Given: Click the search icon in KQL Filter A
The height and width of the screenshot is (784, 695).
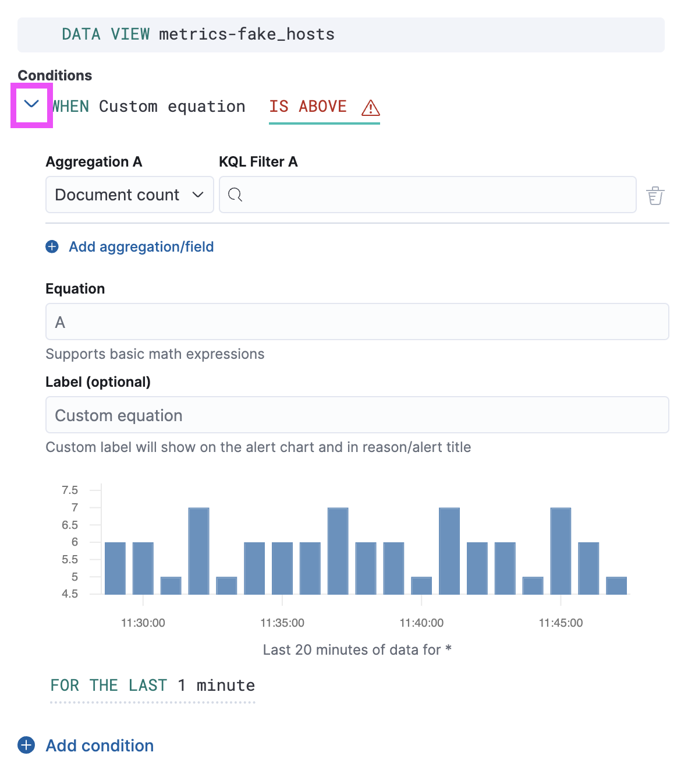Looking at the screenshot, I should [235, 195].
